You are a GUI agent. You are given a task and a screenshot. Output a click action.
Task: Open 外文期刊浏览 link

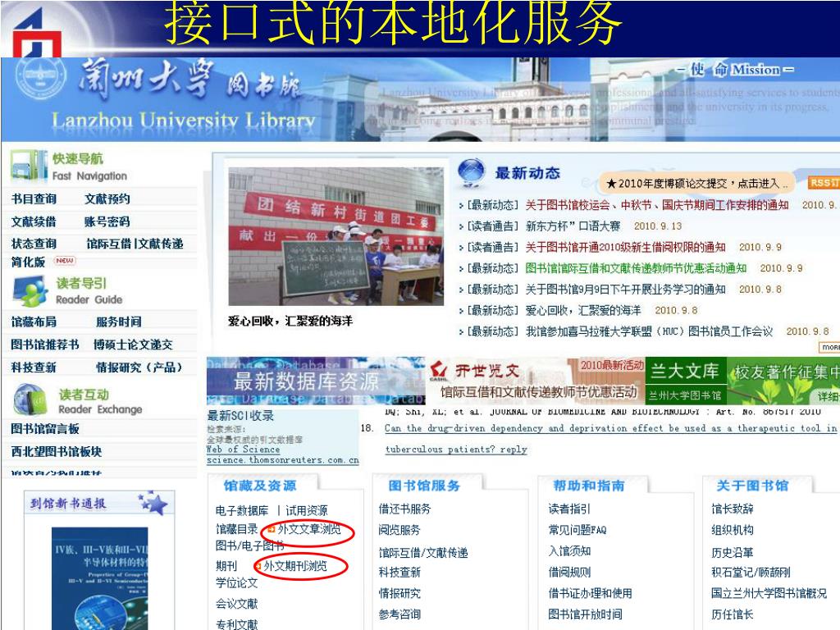[295, 566]
